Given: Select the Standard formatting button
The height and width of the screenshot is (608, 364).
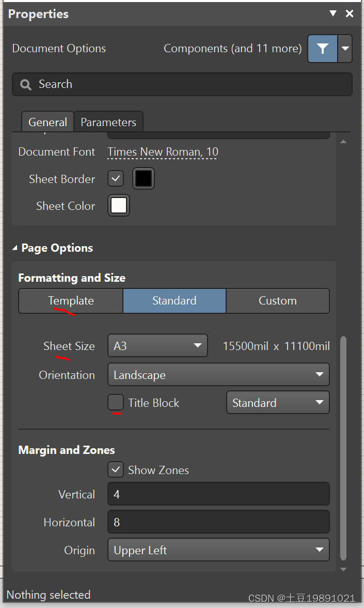Looking at the screenshot, I should coord(174,301).
